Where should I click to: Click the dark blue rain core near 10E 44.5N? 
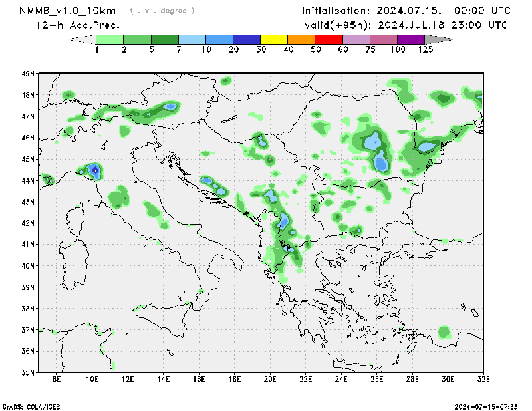[x=95, y=170]
